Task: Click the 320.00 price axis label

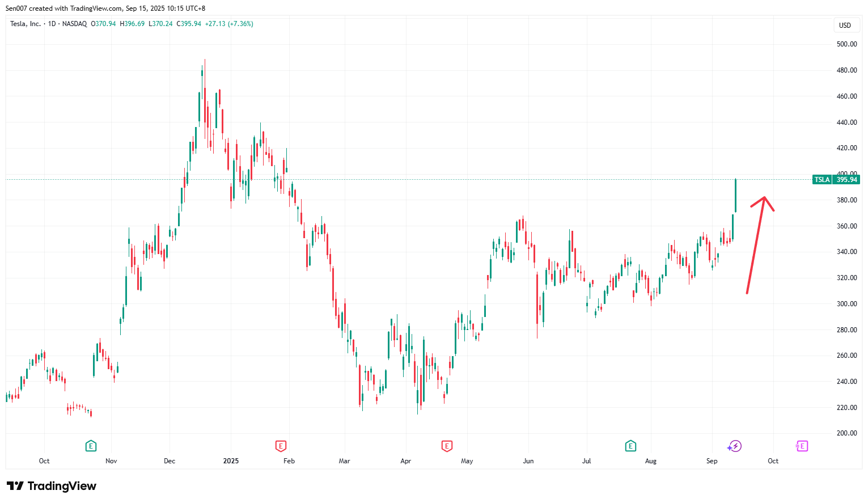Action: point(847,278)
